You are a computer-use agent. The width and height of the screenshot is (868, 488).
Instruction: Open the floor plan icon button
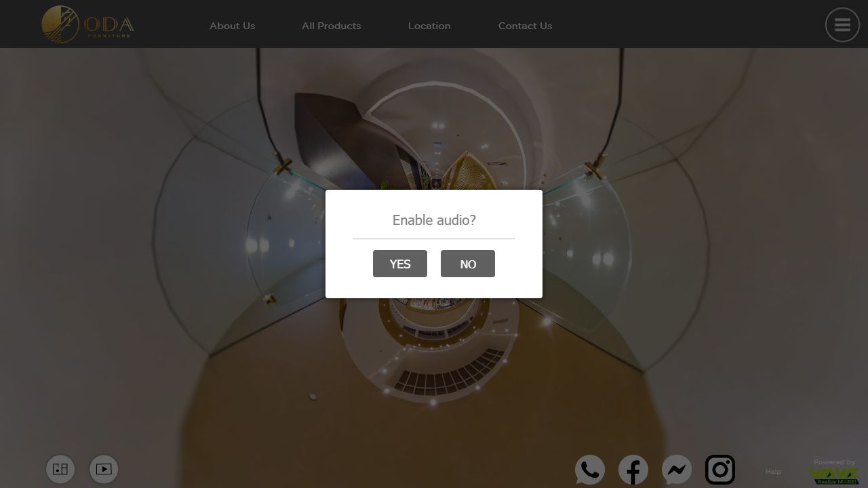pyautogui.click(x=60, y=469)
